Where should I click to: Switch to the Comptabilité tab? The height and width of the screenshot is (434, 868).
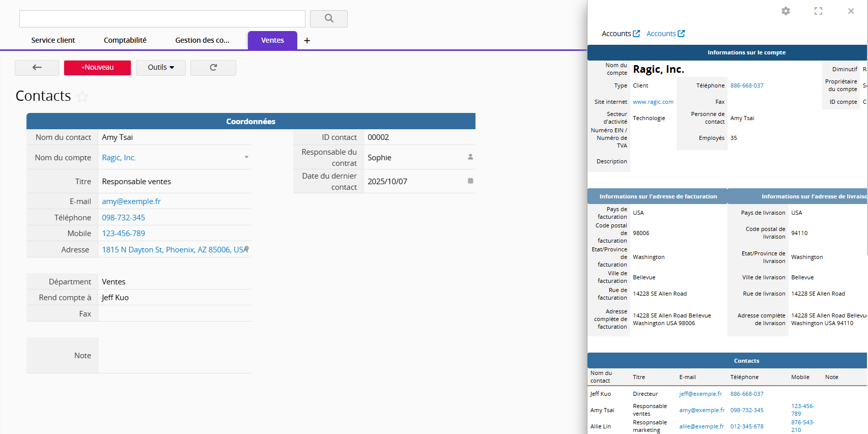125,40
